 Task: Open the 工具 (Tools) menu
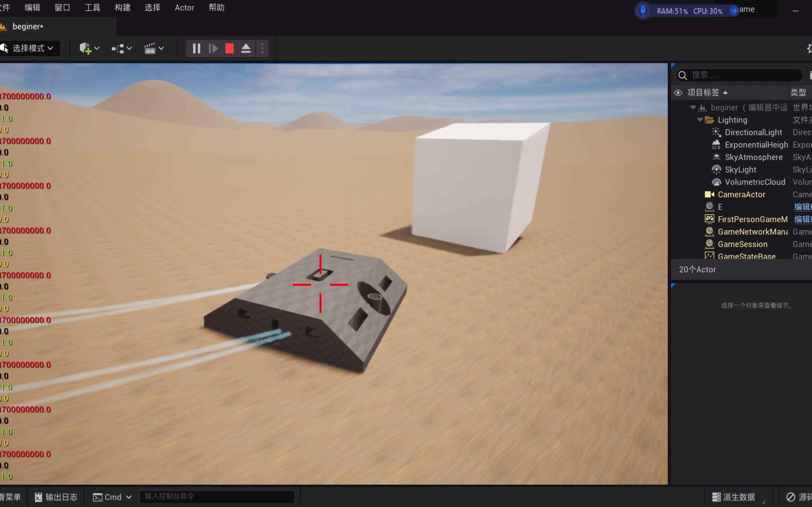[x=92, y=8]
